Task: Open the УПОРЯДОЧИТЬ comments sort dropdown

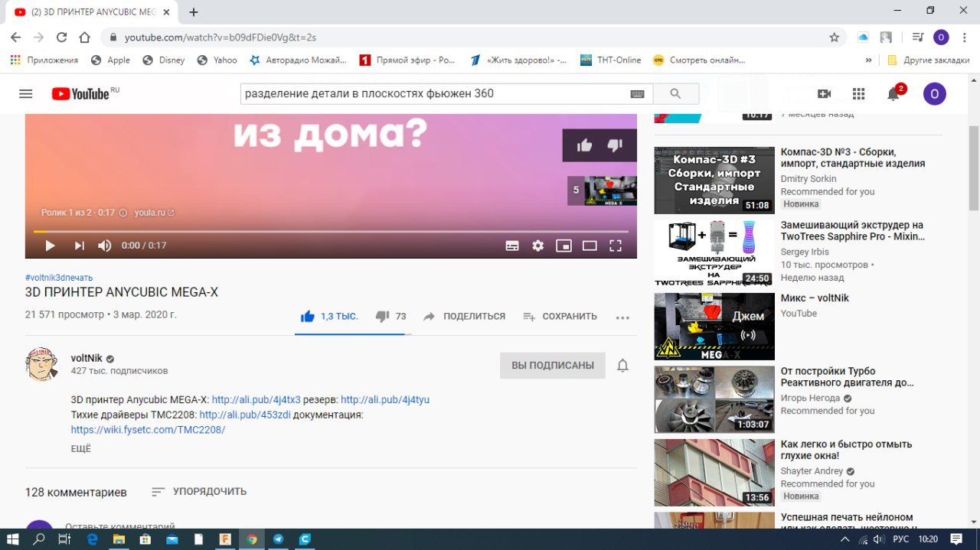Action: [199, 492]
